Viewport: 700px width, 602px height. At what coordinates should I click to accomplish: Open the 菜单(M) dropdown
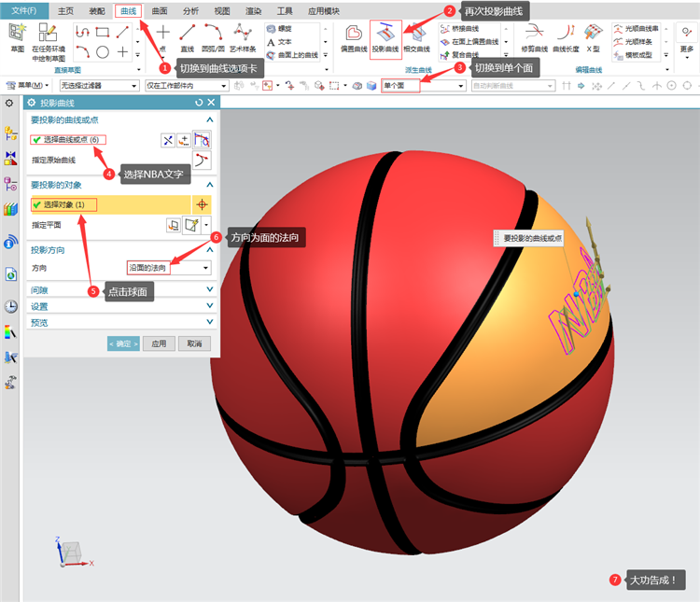pos(27,85)
